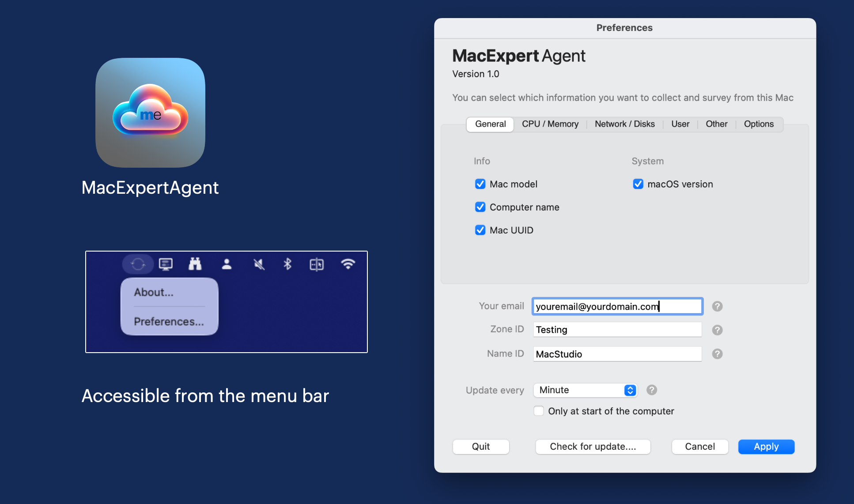Switch to the Network / Disks tab
This screenshot has width=854, height=504.
624,124
